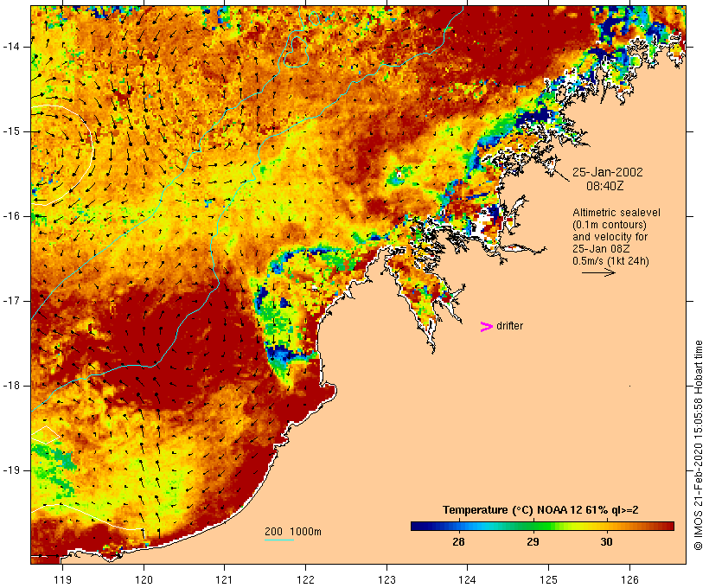Click the time label '08:40Z'

tap(605, 186)
